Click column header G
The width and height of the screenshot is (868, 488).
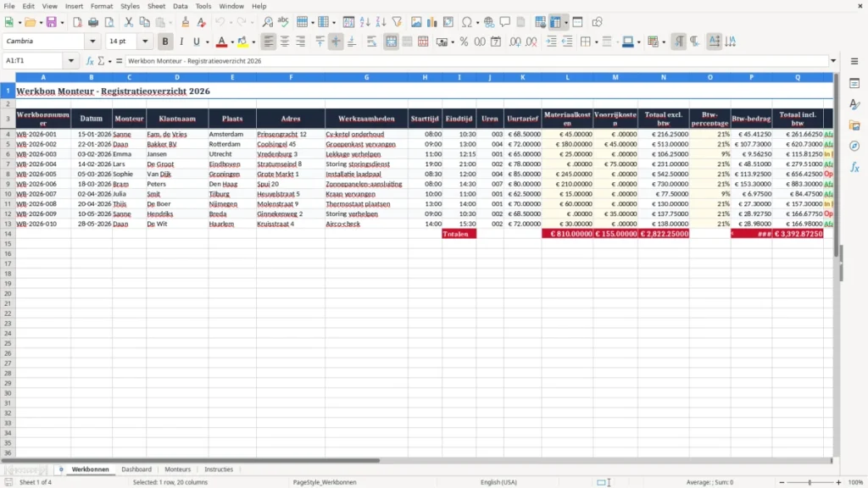click(x=366, y=77)
